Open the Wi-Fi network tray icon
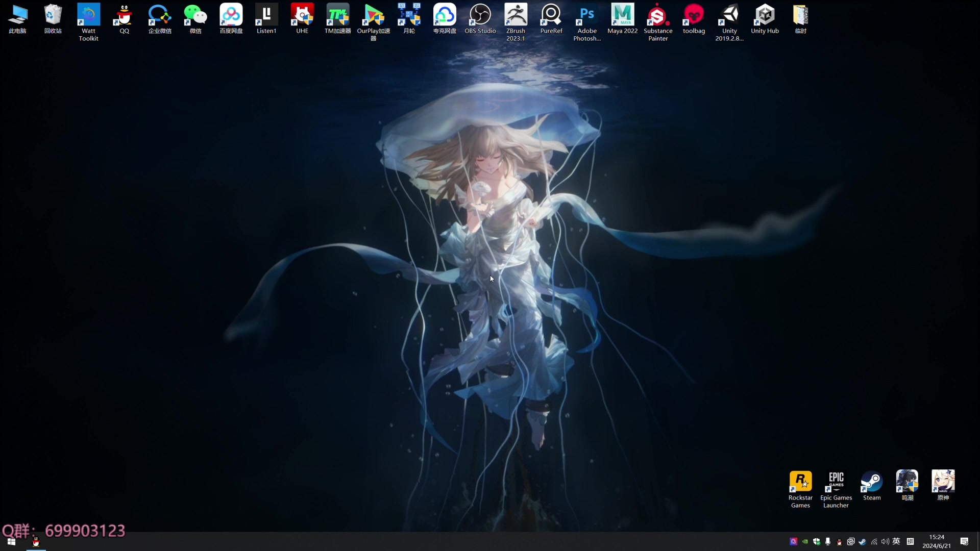980x551 pixels. (x=874, y=542)
